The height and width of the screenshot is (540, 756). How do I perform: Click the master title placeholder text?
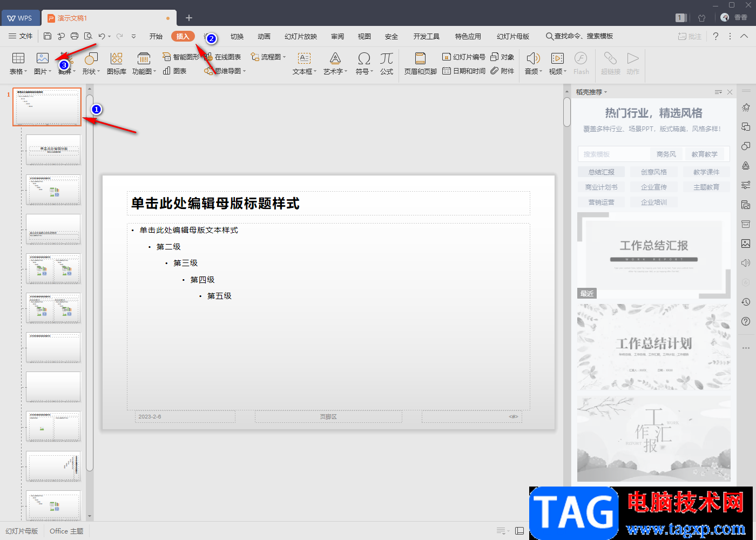tap(215, 204)
